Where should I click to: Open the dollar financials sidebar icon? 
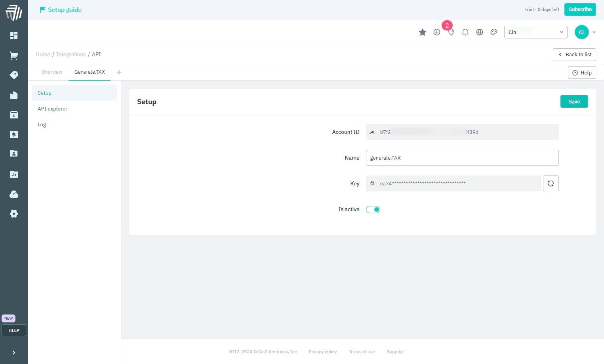coord(14,135)
